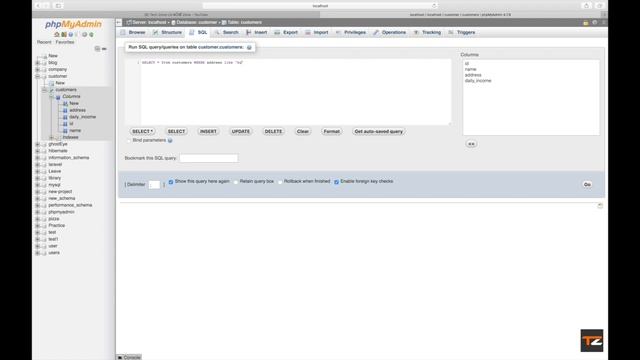
Task: Click the Format button
Action: pos(331,131)
